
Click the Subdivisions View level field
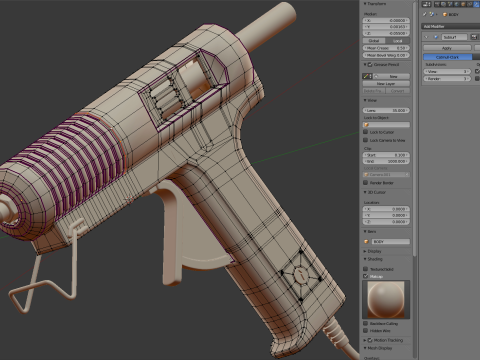[x=447, y=72]
